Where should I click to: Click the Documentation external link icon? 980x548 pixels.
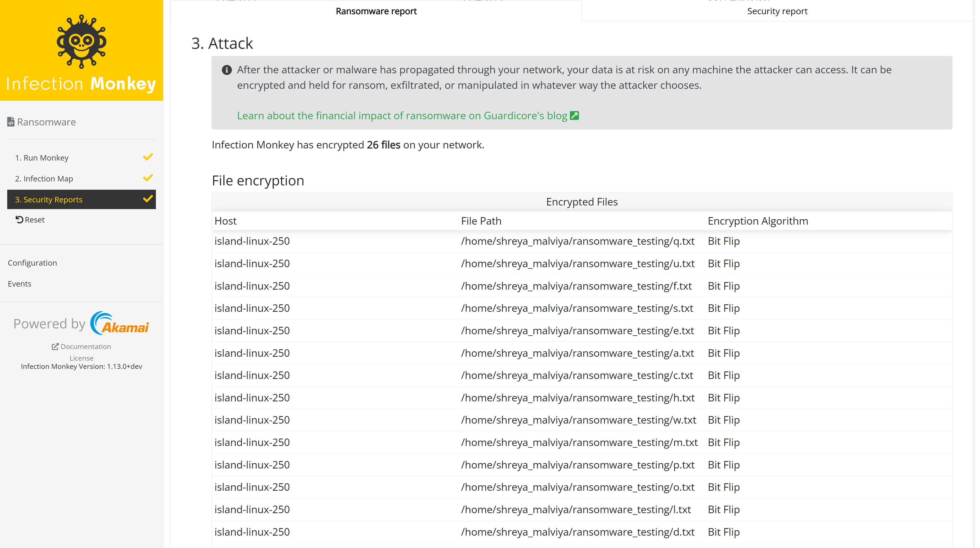(x=55, y=346)
